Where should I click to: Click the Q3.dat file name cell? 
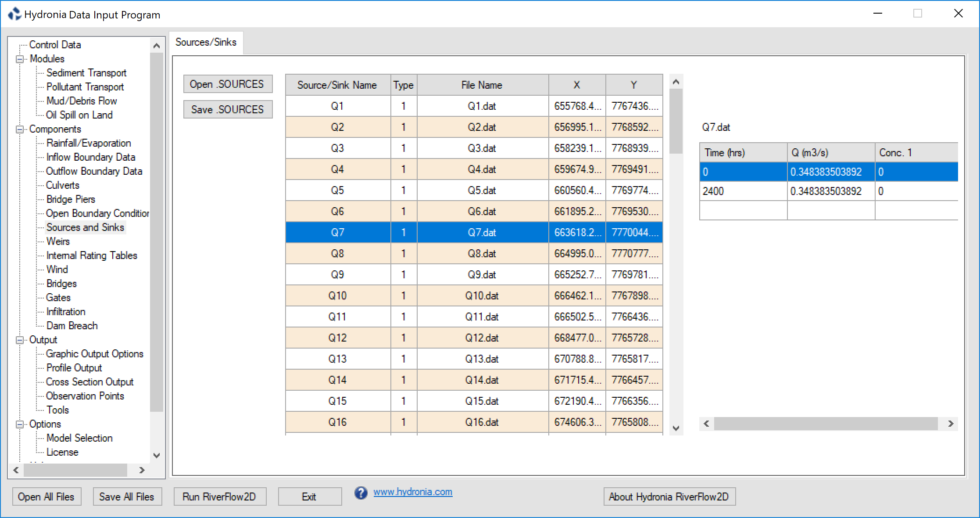tap(483, 148)
